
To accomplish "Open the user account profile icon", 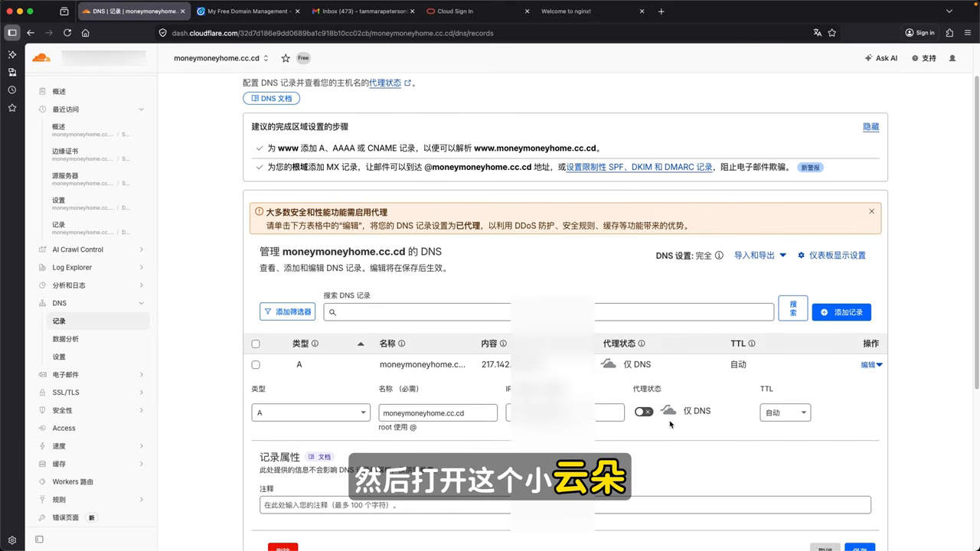I will pyautogui.click(x=952, y=58).
